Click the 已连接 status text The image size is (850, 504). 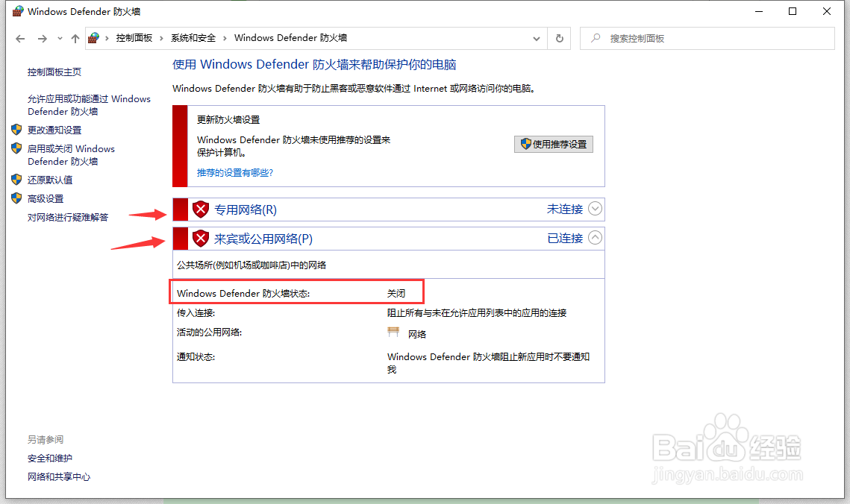pyautogui.click(x=565, y=238)
